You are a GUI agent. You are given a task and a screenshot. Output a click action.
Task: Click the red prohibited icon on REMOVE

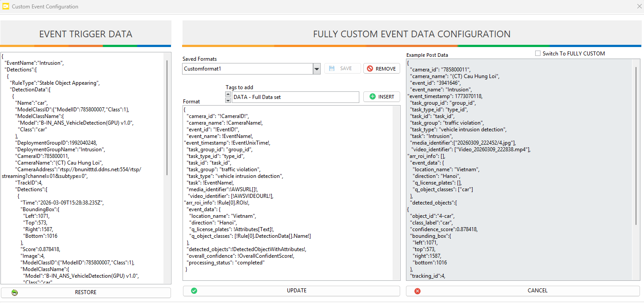(370, 69)
